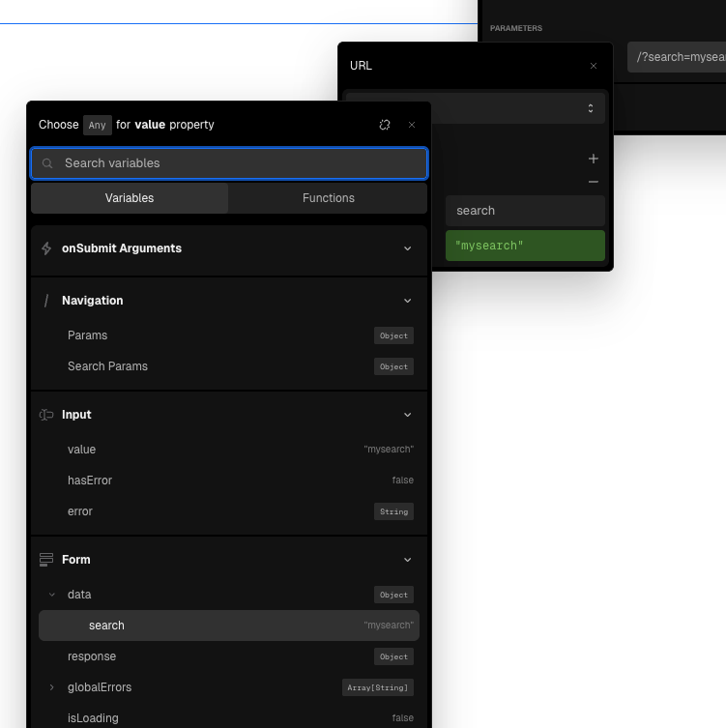
Task: Click the lightning icon beside onSubmit Arguments
Action: [x=46, y=248]
